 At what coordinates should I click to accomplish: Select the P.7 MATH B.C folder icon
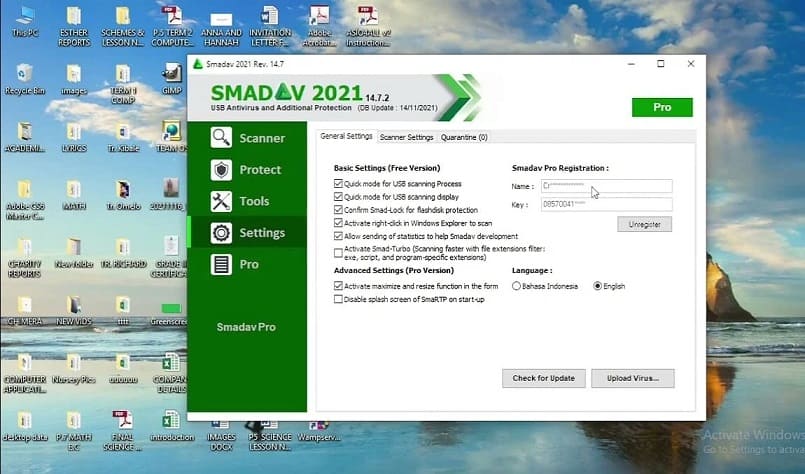tap(74, 431)
